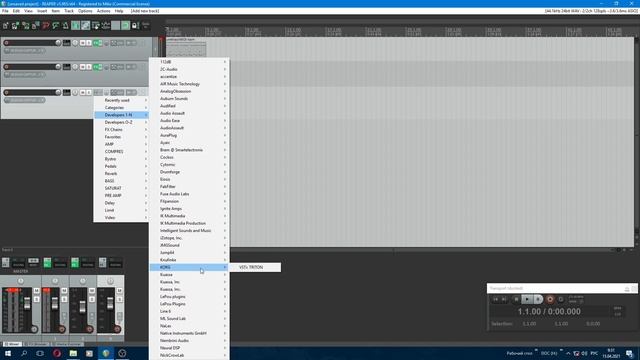Screen dimensions: 640x360
Task: Toggle the master FX button in mixer
Action: pyautogui.click(x=6, y=262)
